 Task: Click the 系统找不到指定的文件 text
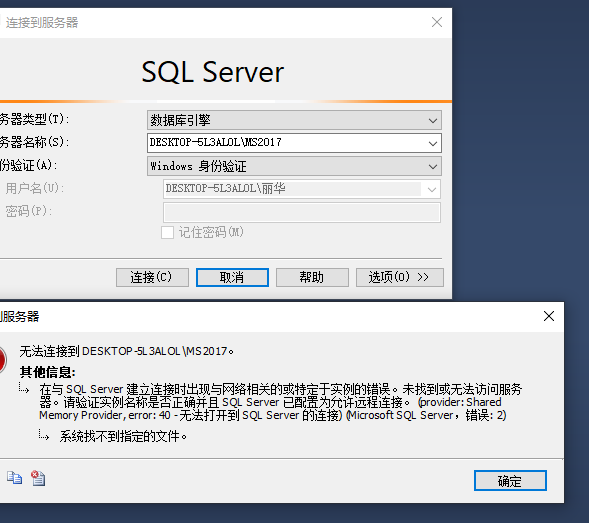tap(123, 436)
